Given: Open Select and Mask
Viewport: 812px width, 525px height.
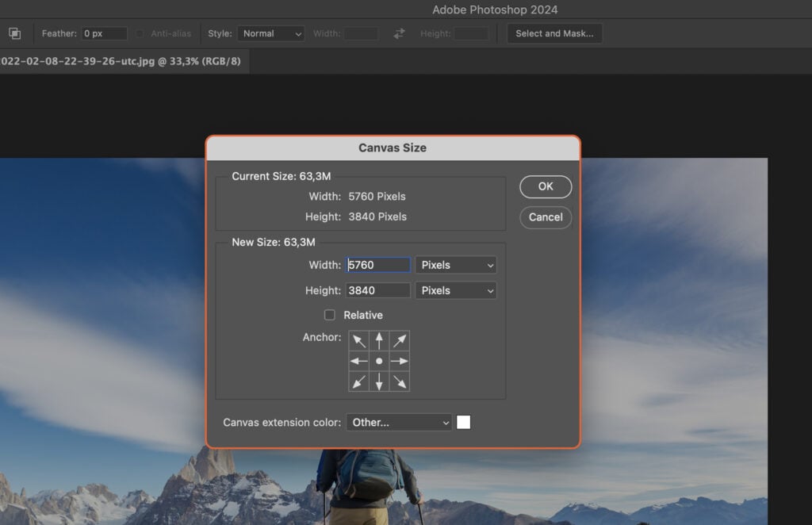Looking at the screenshot, I should pyautogui.click(x=554, y=33).
